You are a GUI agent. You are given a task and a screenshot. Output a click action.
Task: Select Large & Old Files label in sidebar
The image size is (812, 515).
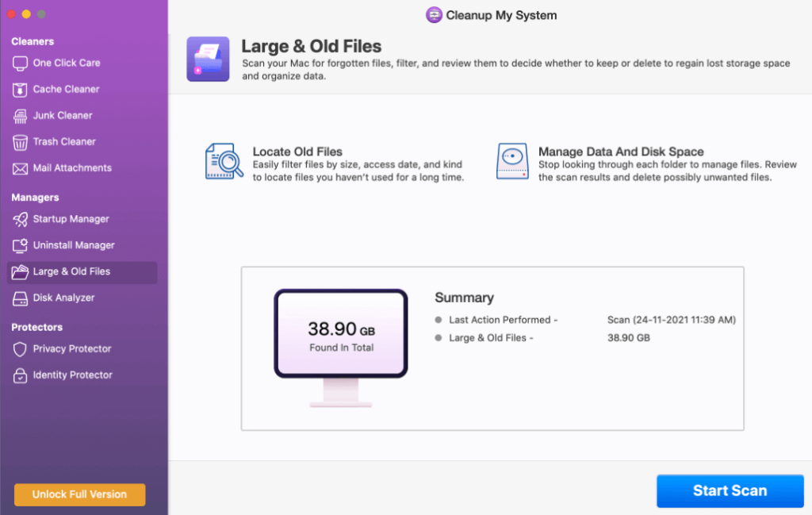(71, 271)
